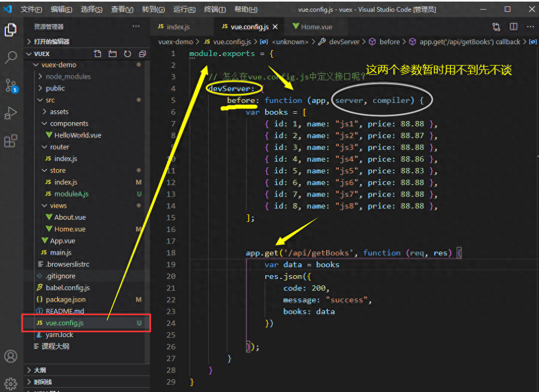Open the Search view in activity bar

coord(11,57)
